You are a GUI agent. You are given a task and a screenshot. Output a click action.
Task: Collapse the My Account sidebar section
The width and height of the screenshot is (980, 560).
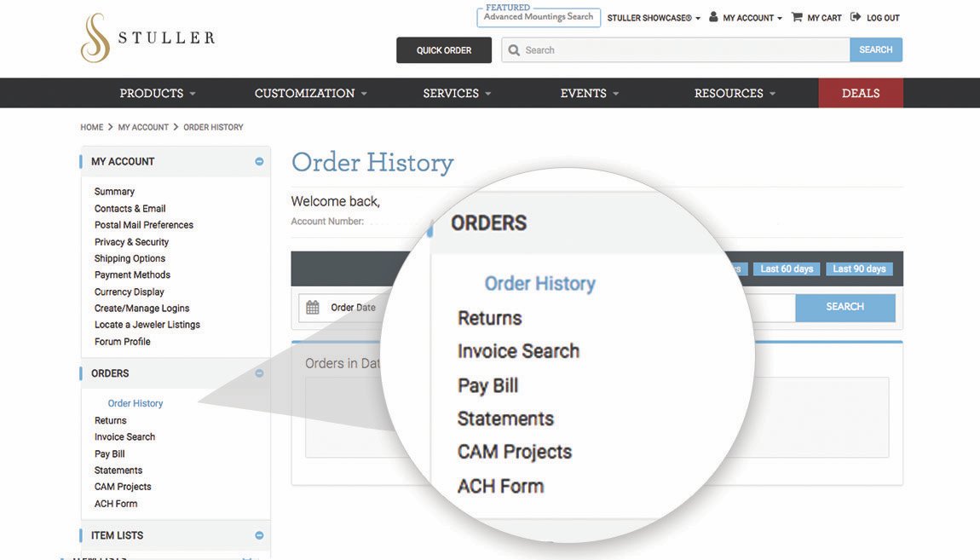259,161
